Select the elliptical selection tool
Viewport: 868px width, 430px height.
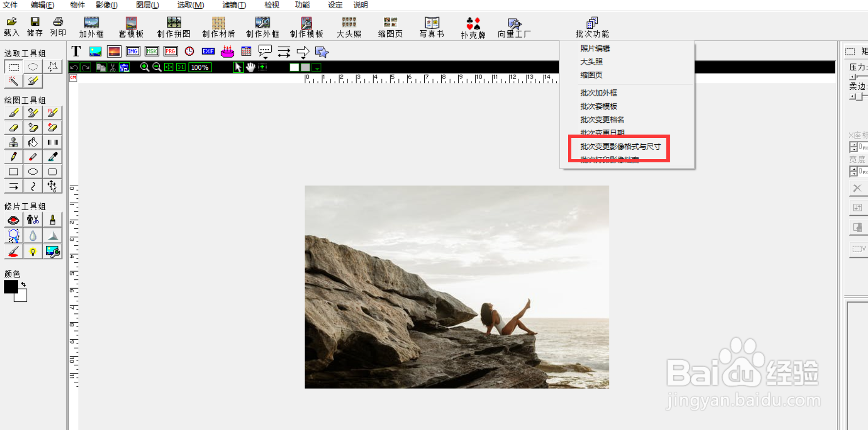pyautogui.click(x=33, y=67)
